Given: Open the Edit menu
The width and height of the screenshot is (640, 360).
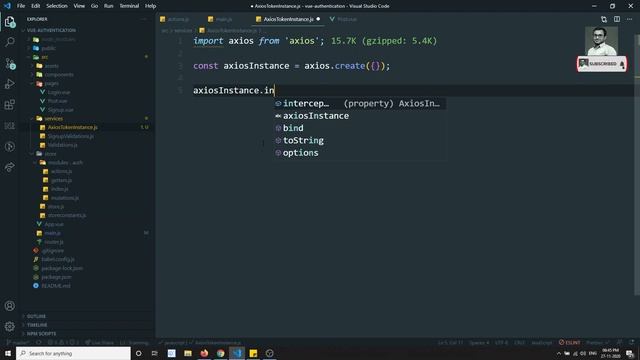Looking at the screenshot, I should click(36, 6).
